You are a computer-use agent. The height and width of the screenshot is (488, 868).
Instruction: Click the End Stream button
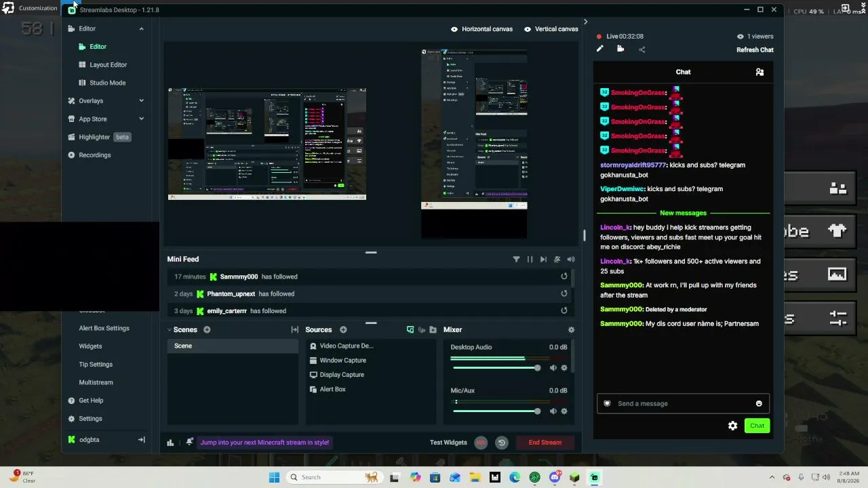point(545,443)
